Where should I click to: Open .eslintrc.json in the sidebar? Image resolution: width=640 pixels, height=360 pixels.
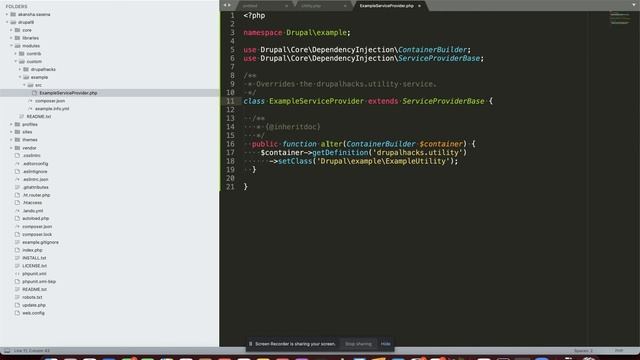(36, 179)
